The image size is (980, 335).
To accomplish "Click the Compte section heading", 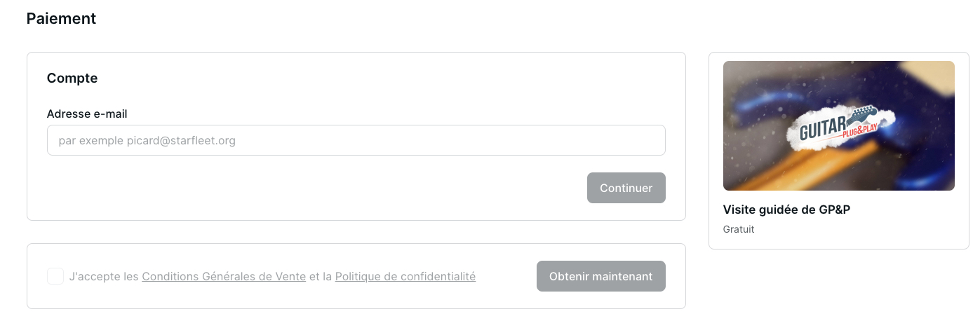I will (x=72, y=78).
